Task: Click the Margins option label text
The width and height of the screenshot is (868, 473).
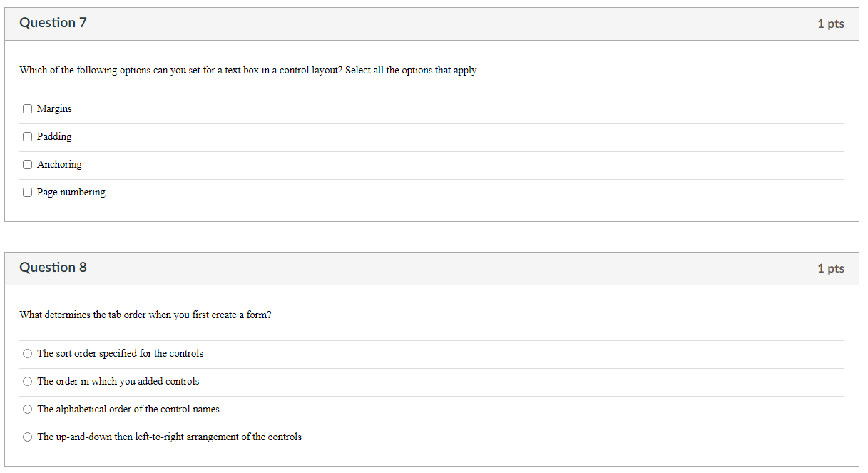Action: pyautogui.click(x=54, y=109)
